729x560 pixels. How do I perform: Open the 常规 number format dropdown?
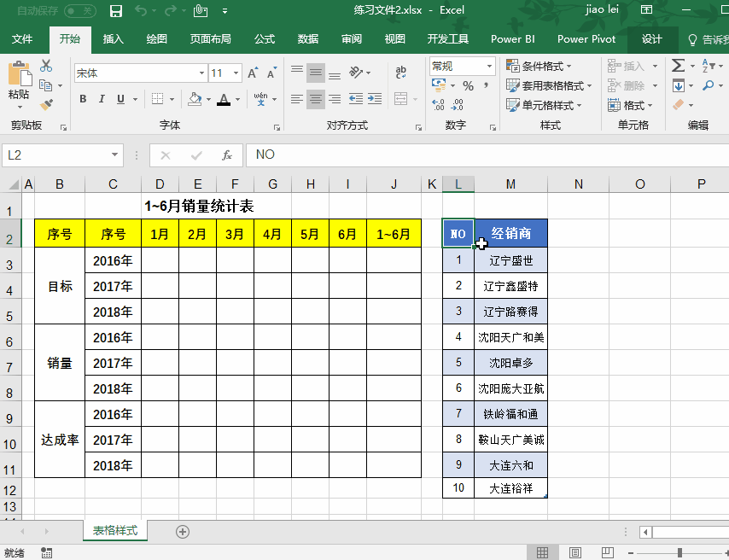(490, 66)
